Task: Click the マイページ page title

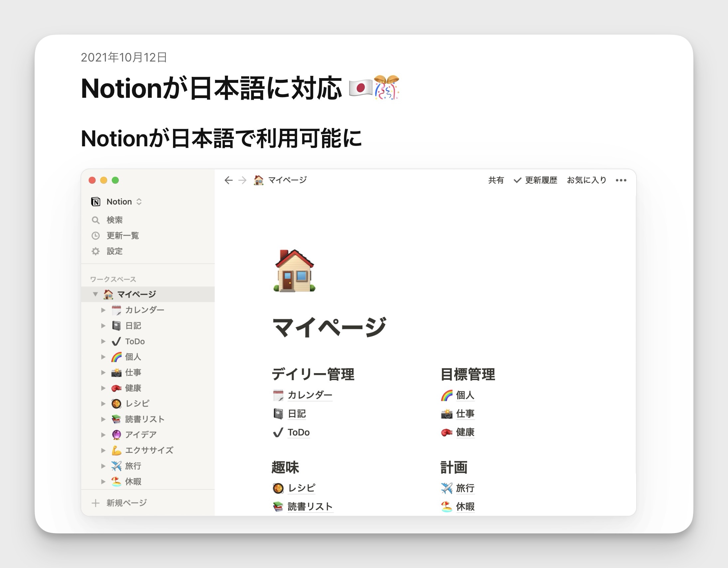Action: (329, 327)
